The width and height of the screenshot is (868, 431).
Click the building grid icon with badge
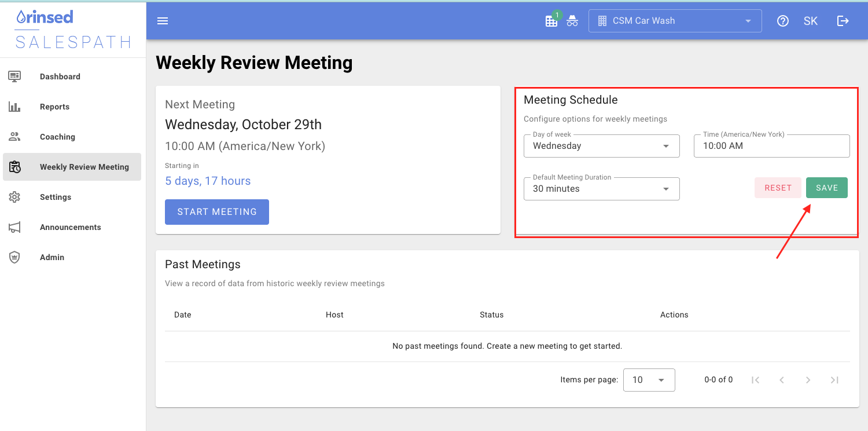tap(552, 20)
